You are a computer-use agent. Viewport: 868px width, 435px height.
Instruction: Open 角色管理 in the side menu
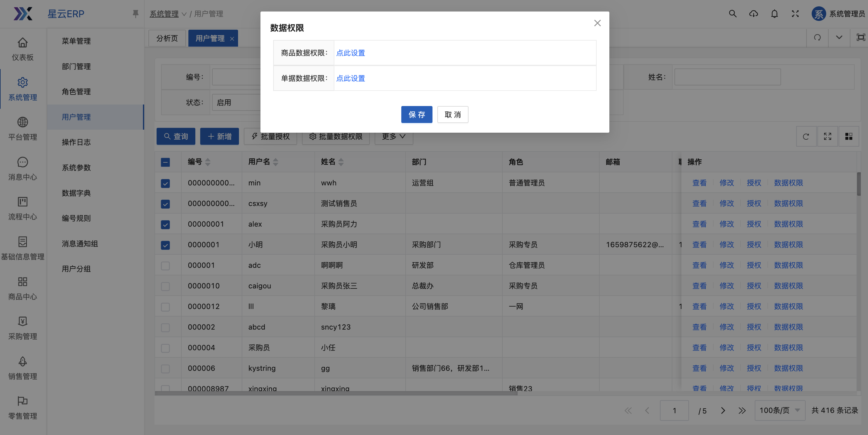coord(76,92)
